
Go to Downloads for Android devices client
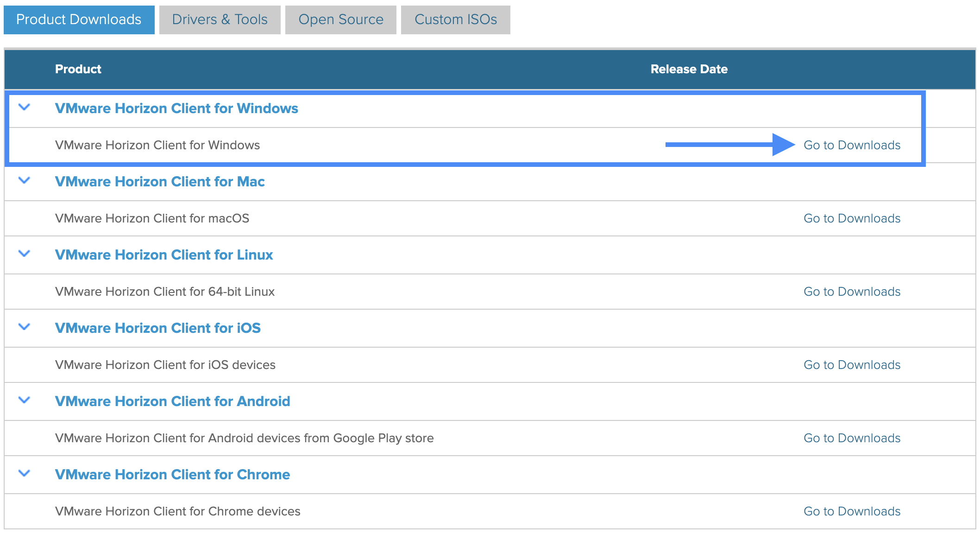click(852, 438)
